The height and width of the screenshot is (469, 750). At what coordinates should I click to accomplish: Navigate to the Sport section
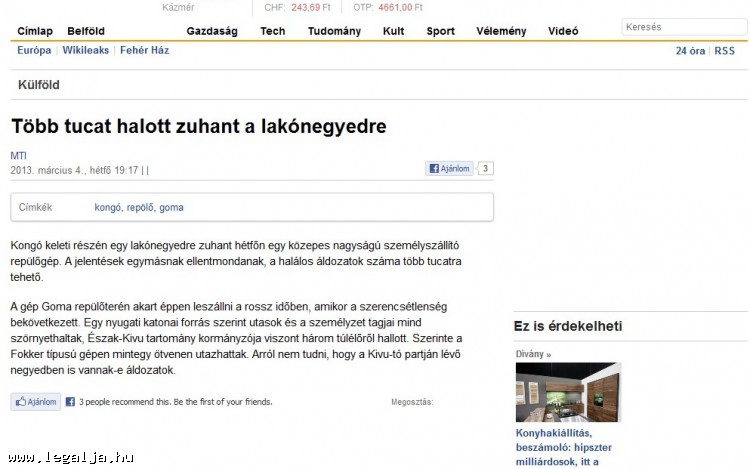(440, 31)
